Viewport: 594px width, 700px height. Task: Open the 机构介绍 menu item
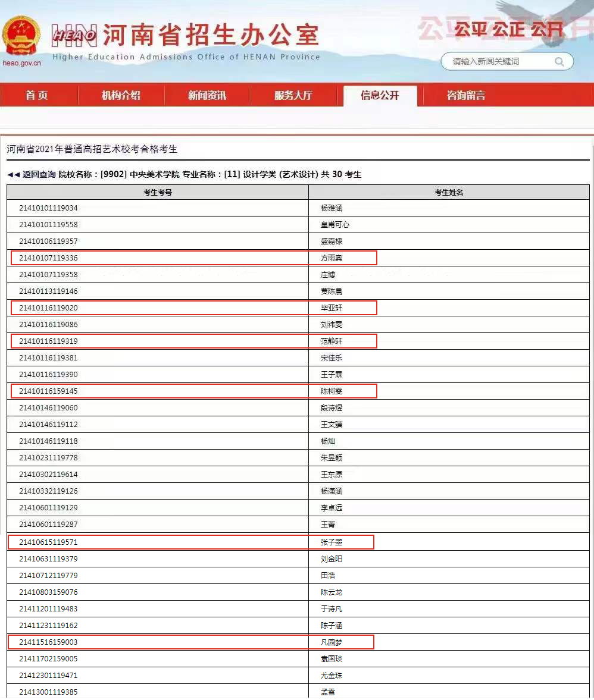[121, 95]
